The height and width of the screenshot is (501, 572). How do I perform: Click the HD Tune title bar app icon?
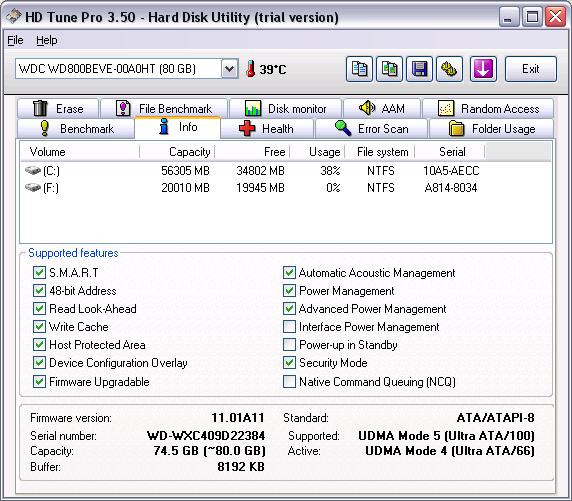14,17
